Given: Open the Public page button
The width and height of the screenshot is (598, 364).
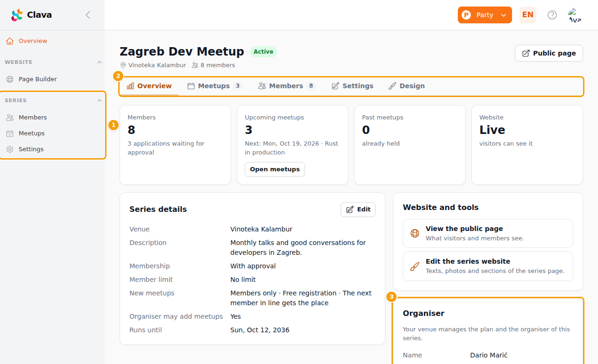Looking at the screenshot, I should [549, 53].
